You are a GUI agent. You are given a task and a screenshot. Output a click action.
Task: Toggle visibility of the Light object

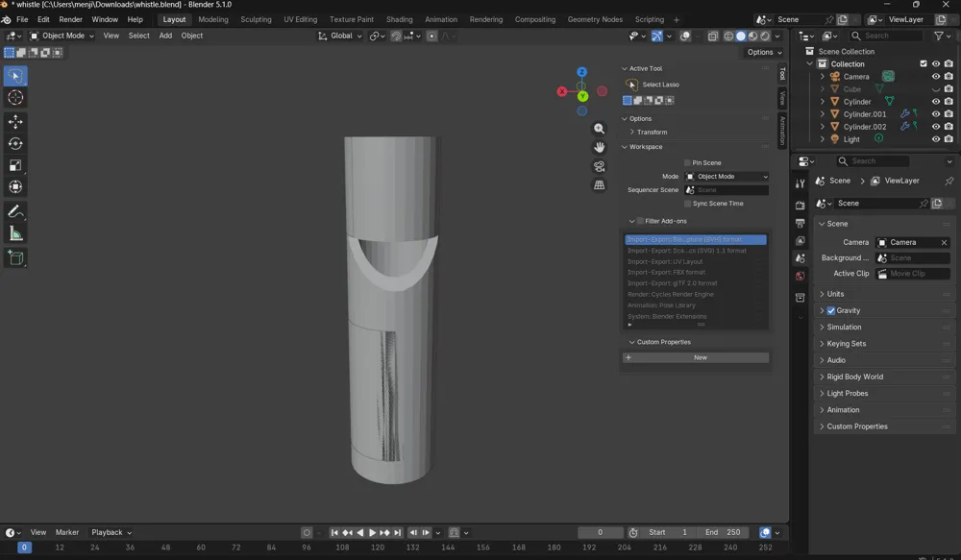click(x=936, y=139)
